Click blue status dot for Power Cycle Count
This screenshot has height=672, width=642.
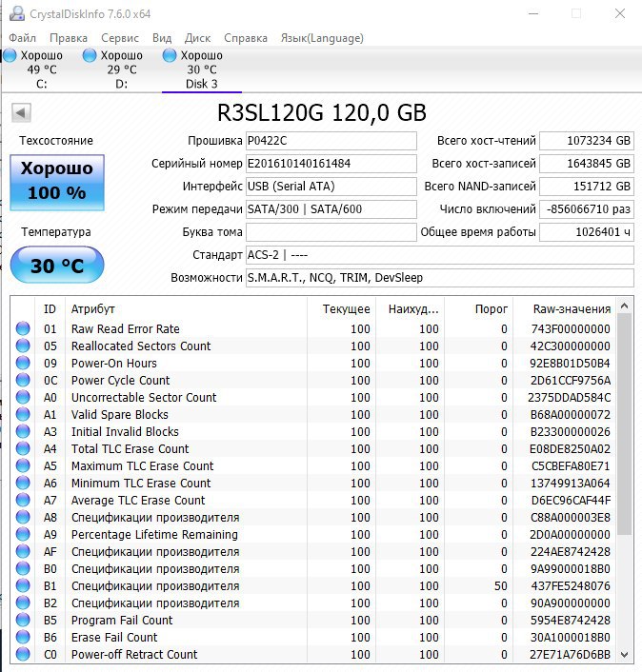coord(23,380)
